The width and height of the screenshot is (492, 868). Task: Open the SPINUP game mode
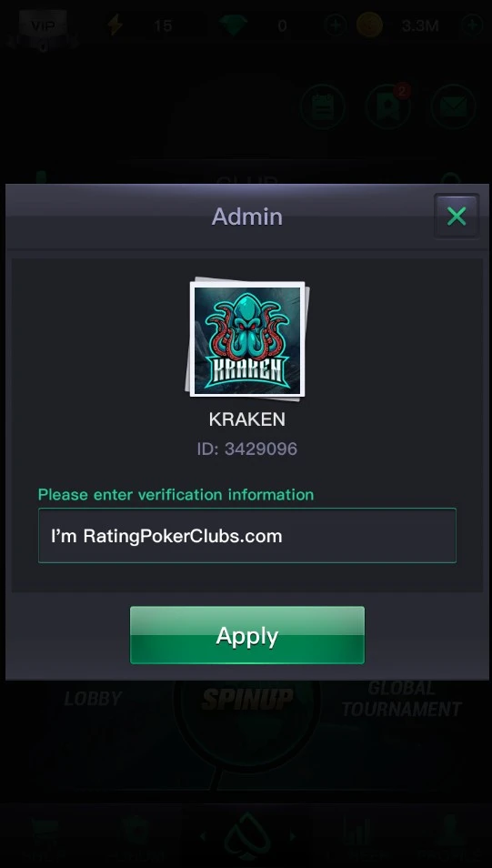246,699
